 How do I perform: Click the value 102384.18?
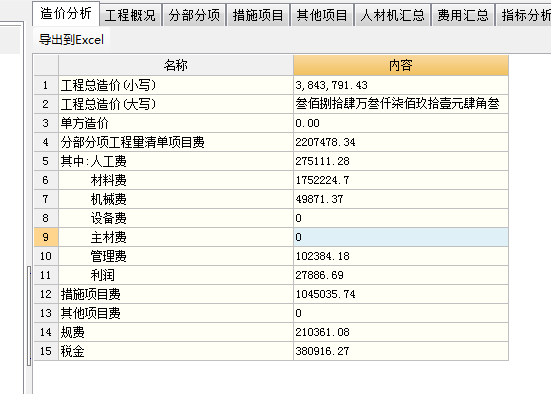coord(401,256)
